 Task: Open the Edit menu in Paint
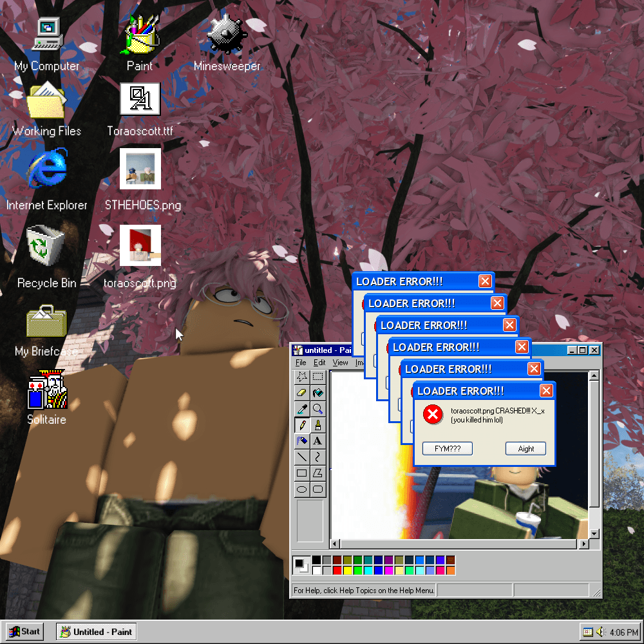coord(319,363)
